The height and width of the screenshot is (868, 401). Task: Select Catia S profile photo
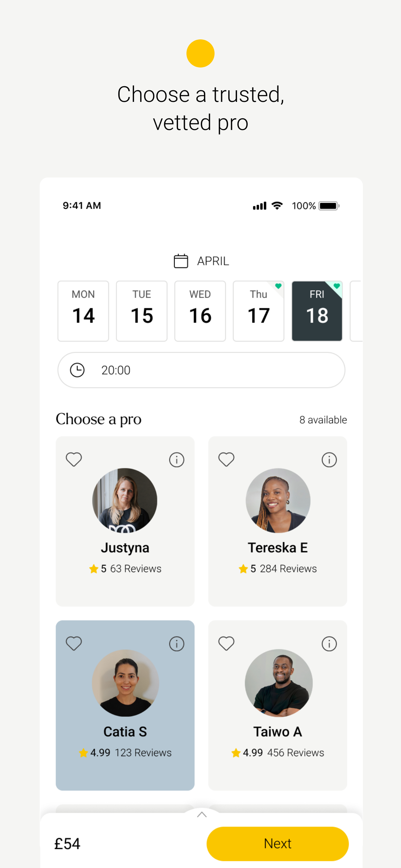point(125,683)
